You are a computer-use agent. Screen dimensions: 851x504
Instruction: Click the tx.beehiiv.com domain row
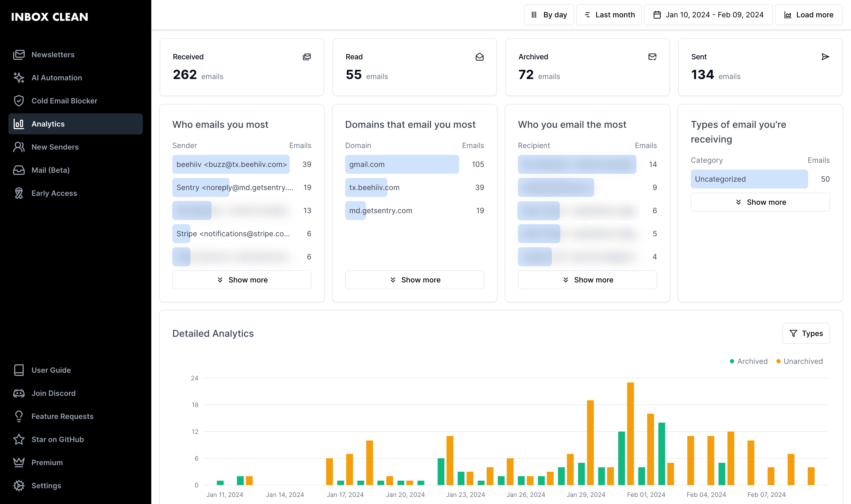click(414, 187)
